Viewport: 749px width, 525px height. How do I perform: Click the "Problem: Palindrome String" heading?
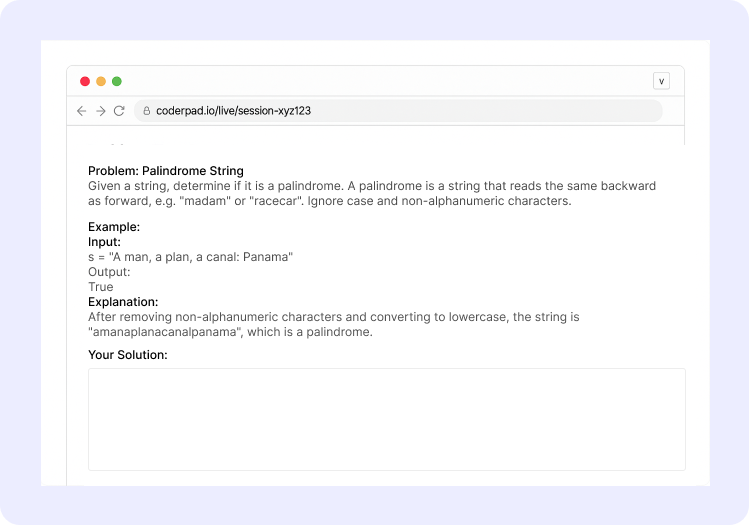coord(166,171)
